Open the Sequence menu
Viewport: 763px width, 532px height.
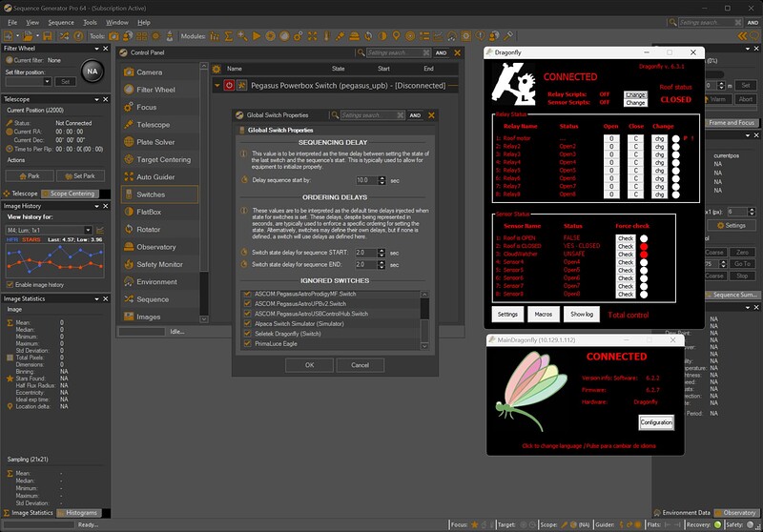(60, 22)
